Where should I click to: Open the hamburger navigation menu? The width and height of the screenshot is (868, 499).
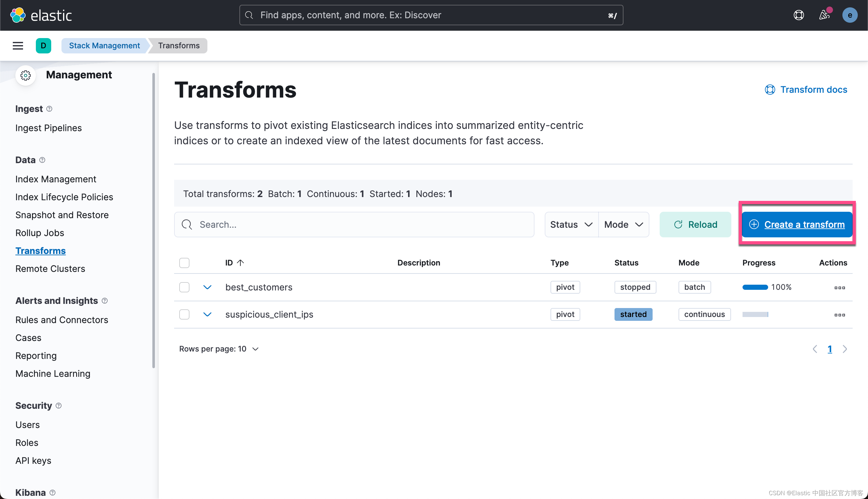(x=18, y=45)
